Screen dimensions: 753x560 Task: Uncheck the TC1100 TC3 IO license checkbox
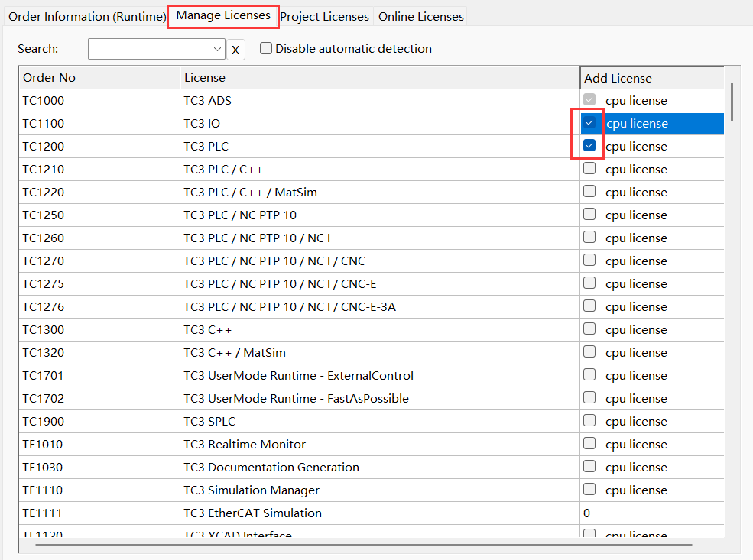tap(589, 123)
